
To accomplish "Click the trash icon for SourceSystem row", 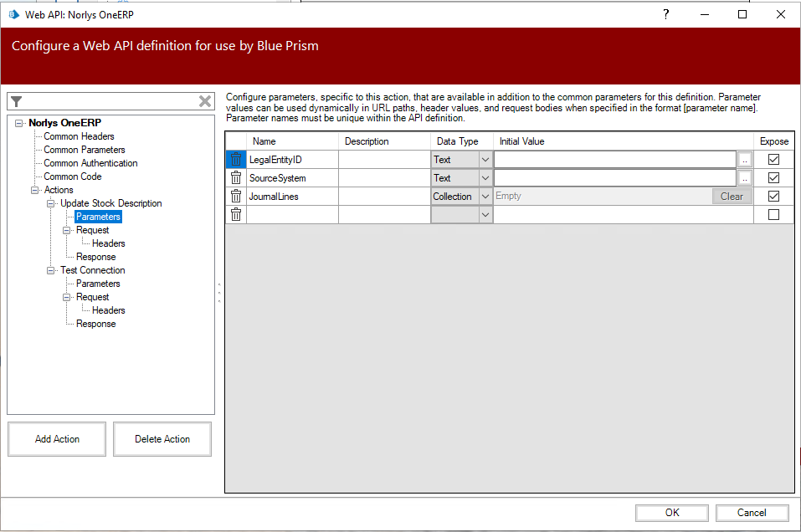I will 236,178.
